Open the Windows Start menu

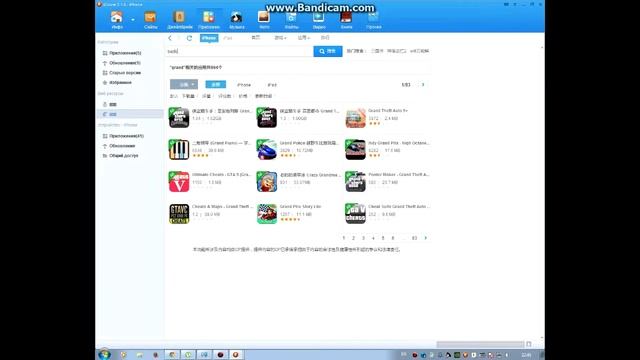point(104,354)
